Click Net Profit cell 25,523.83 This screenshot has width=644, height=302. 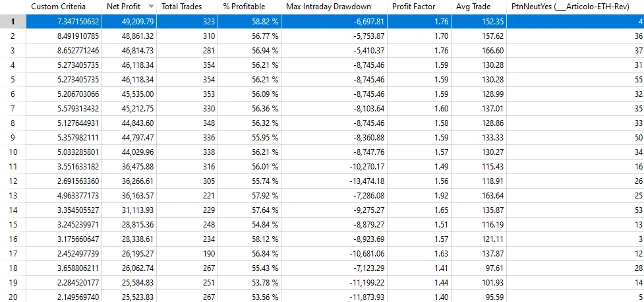[x=129, y=297]
